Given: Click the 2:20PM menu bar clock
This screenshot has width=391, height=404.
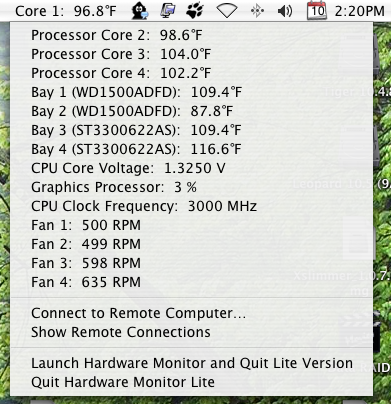Looking at the screenshot, I should point(360,11).
